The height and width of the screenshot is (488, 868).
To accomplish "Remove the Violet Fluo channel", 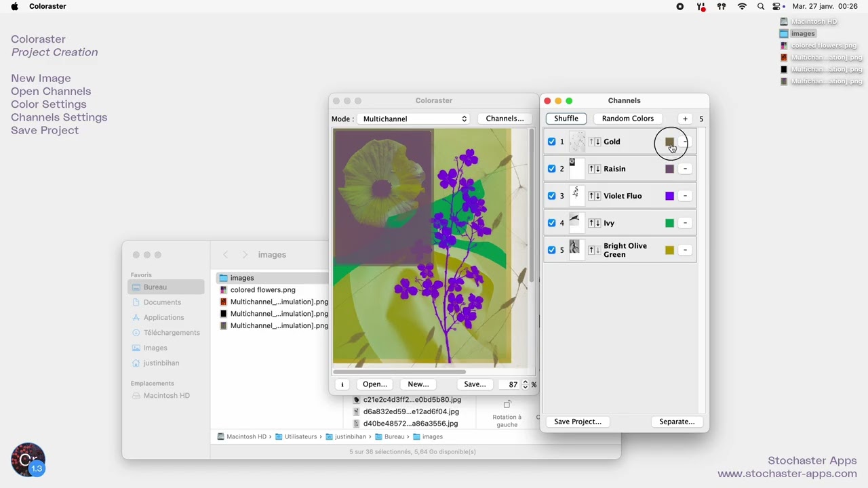I will (685, 196).
